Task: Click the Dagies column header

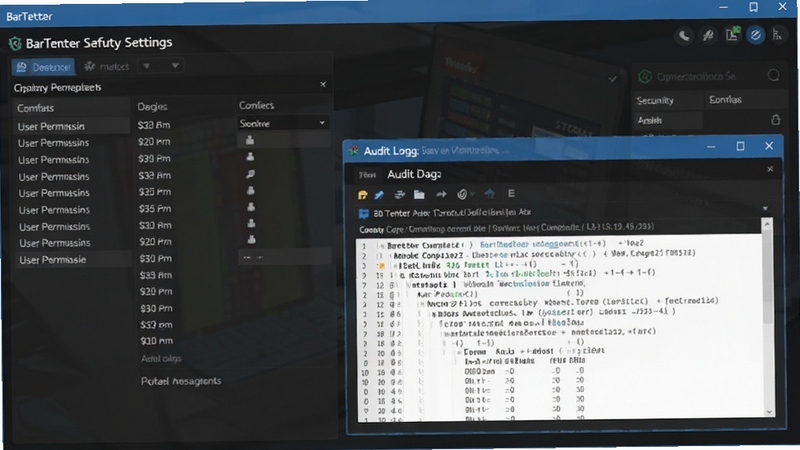Action: point(152,107)
